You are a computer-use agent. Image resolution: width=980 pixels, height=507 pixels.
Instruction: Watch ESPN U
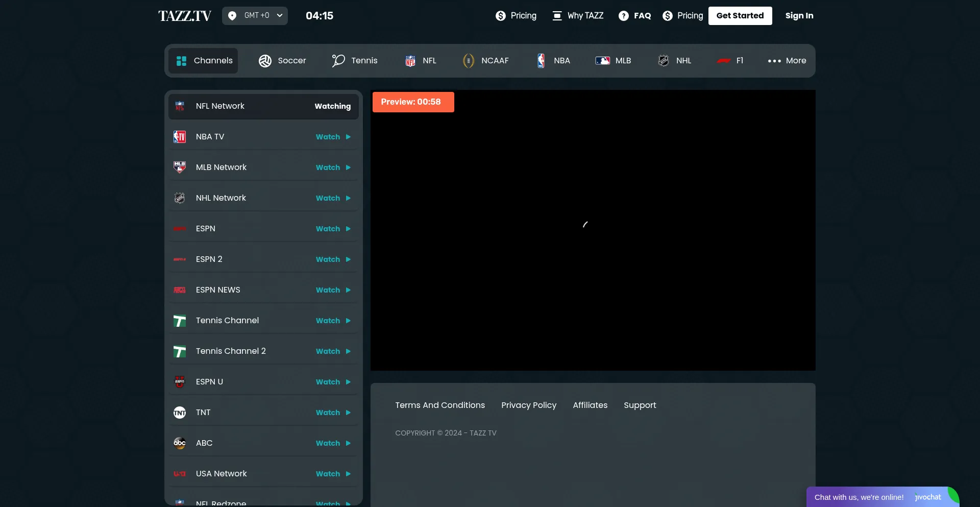click(x=333, y=382)
